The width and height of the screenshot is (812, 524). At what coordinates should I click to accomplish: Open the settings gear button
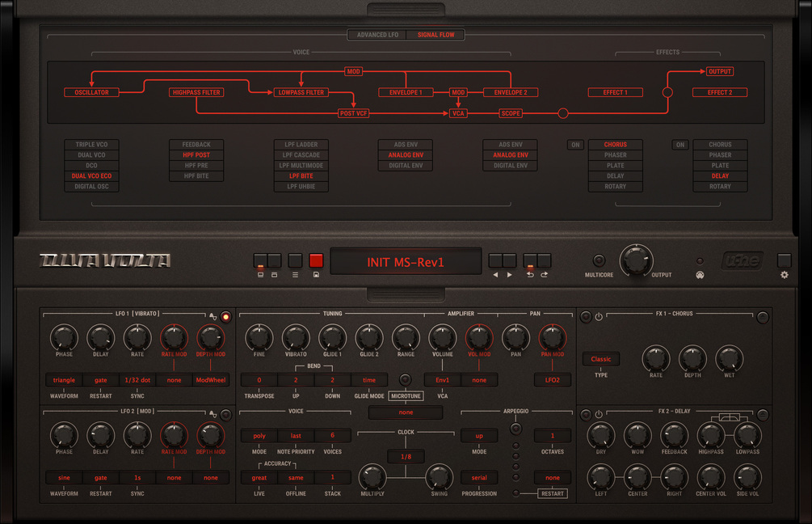785,260
